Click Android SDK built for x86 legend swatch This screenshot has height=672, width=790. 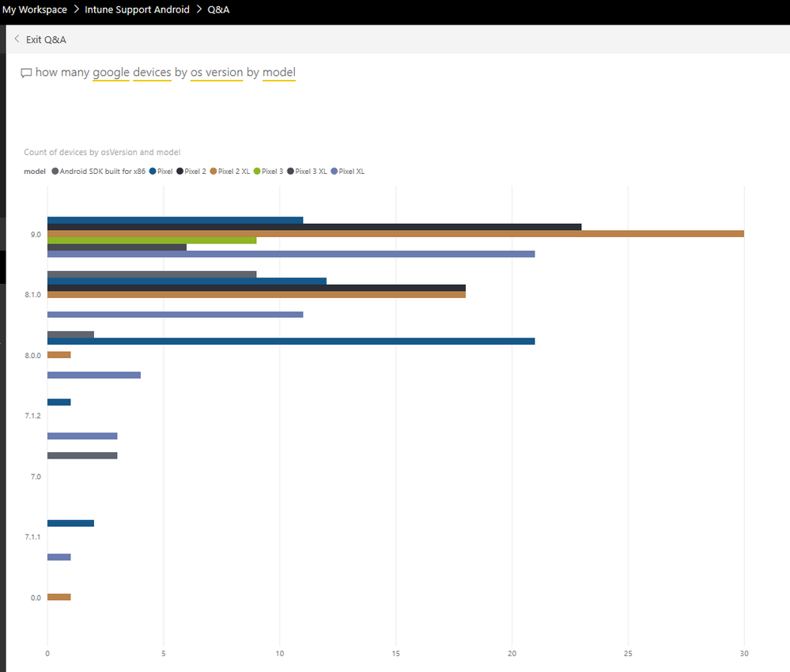coord(55,172)
